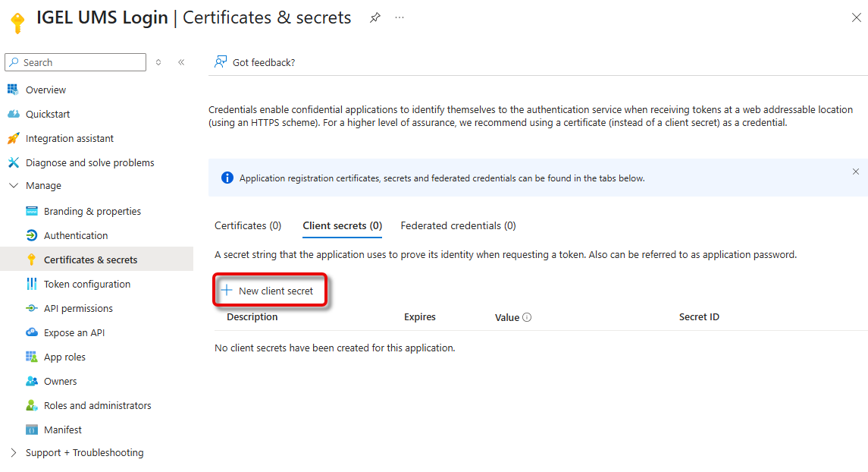Open Quickstart from the sidebar

[x=47, y=114]
